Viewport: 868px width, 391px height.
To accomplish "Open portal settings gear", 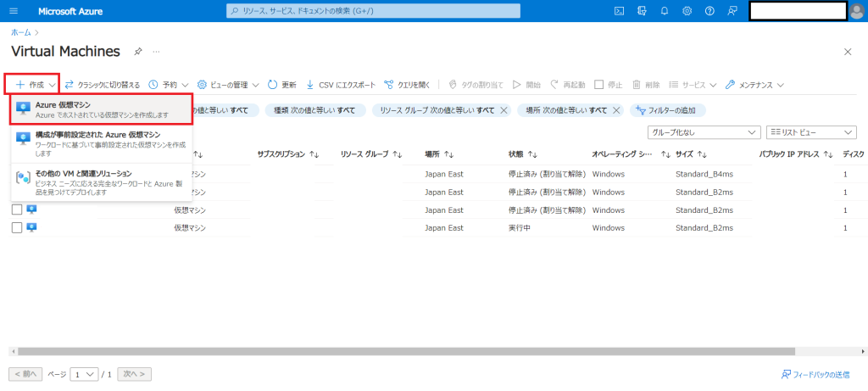I will coord(687,11).
